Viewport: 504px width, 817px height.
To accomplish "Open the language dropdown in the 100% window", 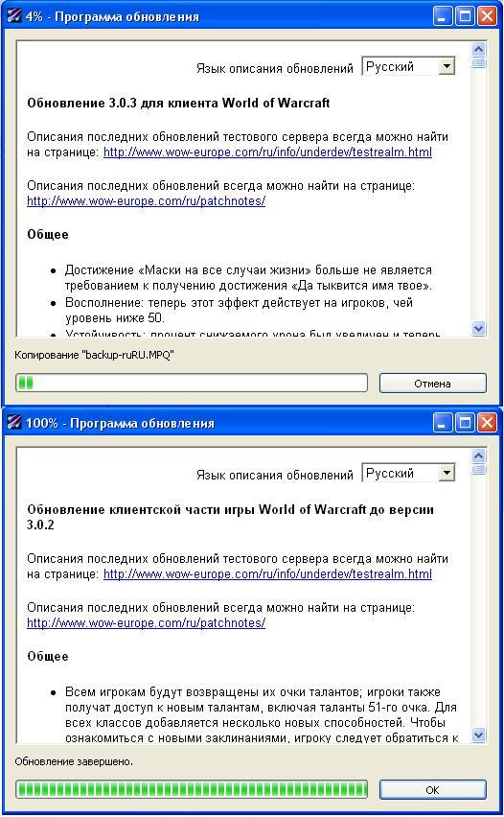I will pyautogui.click(x=447, y=473).
